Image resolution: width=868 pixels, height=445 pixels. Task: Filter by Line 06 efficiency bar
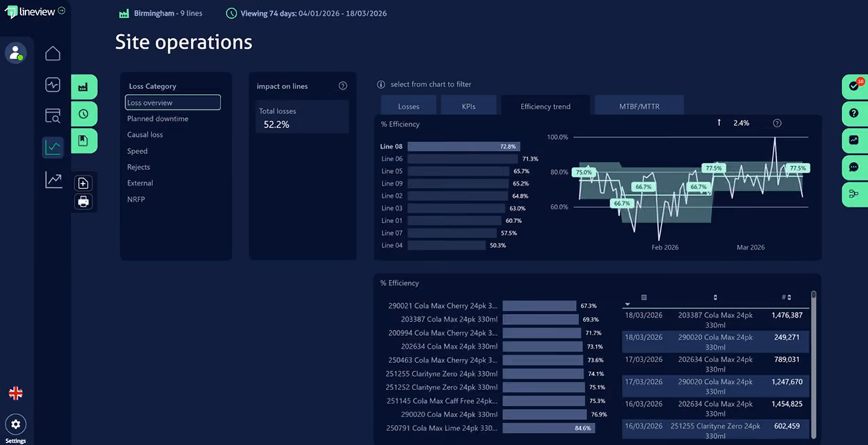pyautogui.click(x=461, y=159)
